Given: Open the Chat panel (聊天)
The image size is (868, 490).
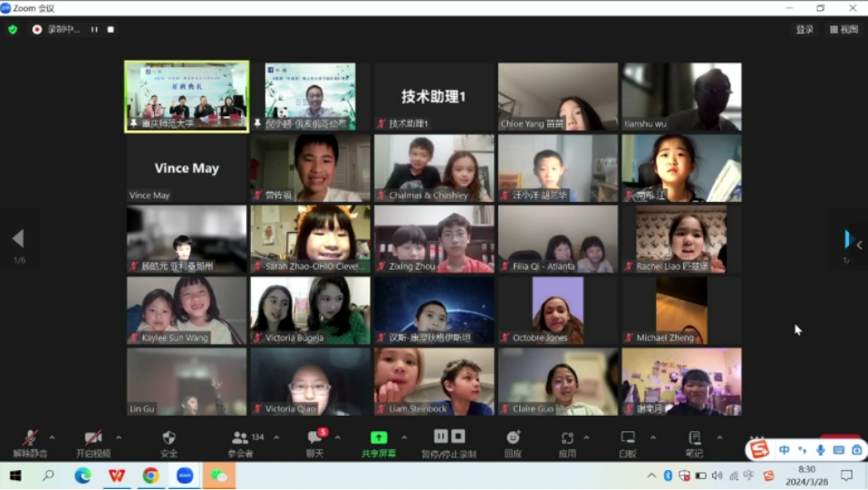Looking at the screenshot, I should 314,438.
